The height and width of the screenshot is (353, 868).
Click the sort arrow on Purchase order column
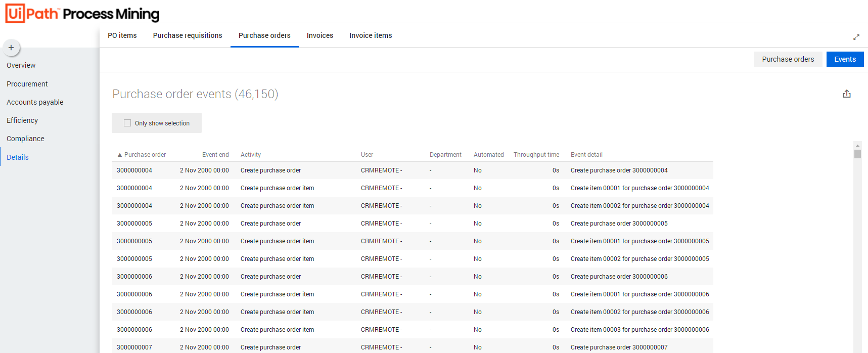(x=120, y=155)
